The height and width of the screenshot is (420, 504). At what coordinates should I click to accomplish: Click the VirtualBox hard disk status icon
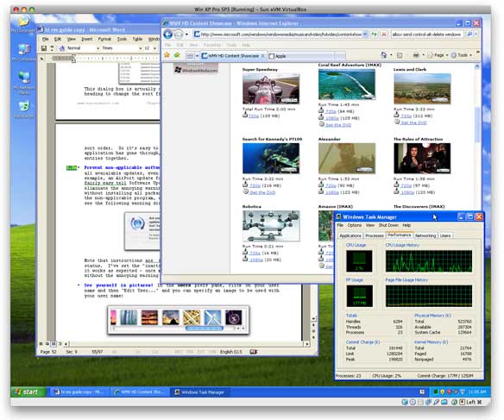coord(405,402)
